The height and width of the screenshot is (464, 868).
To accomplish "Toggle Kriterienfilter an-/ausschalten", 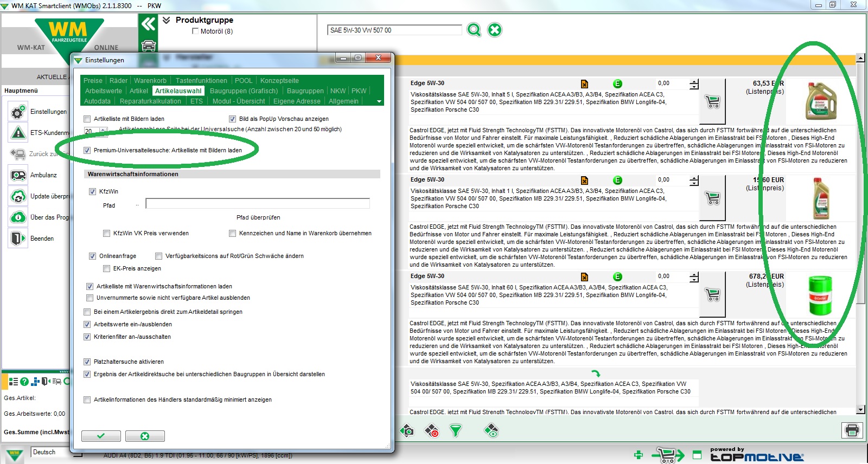I will [x=87, y=337].
